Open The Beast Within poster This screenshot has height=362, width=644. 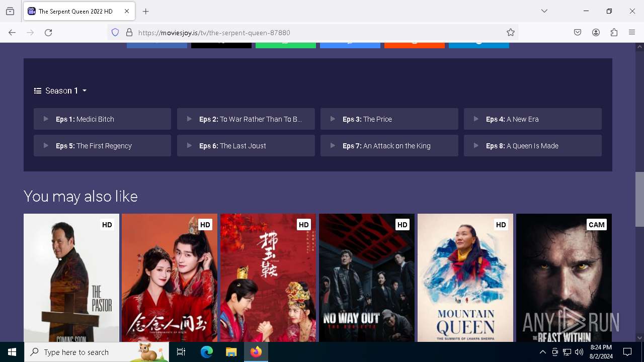(x=564, y=278)
